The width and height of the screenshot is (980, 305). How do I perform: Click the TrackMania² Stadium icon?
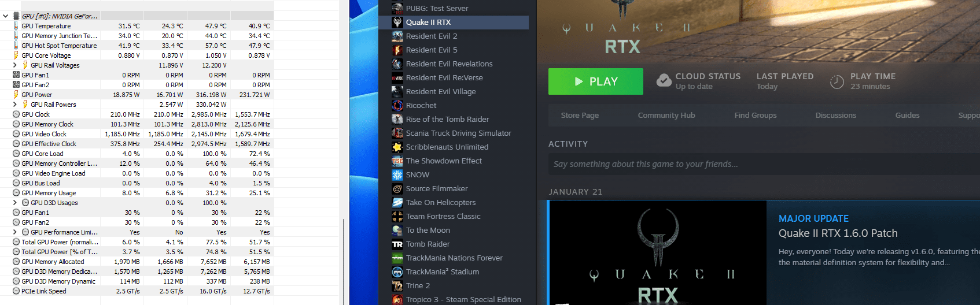pos(397,271)
